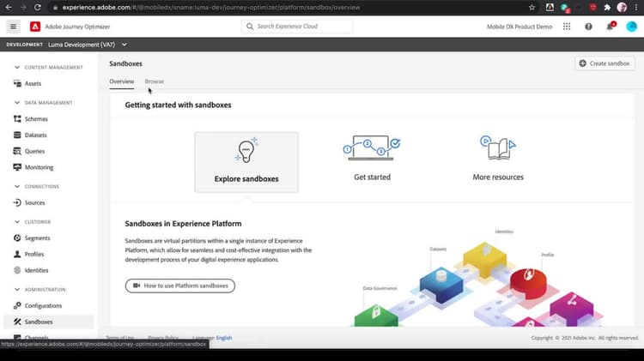
Task: Open browser extensions puzzle icon
Action: (607, 8)
